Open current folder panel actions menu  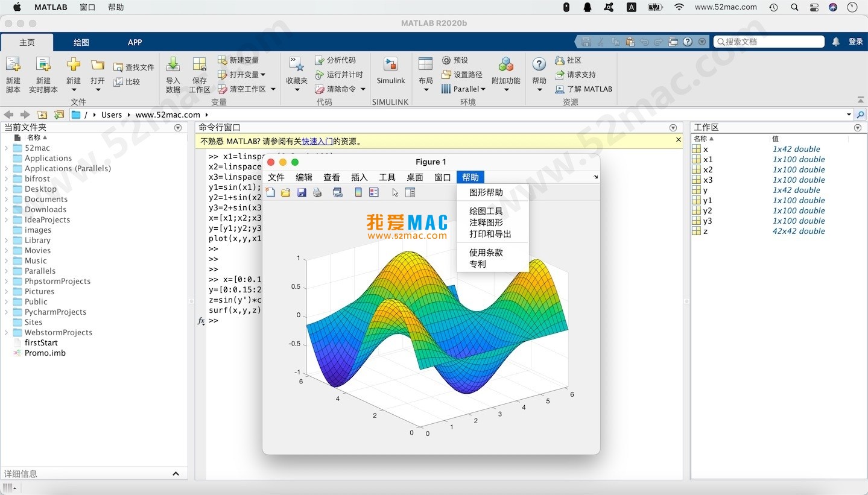177,128
